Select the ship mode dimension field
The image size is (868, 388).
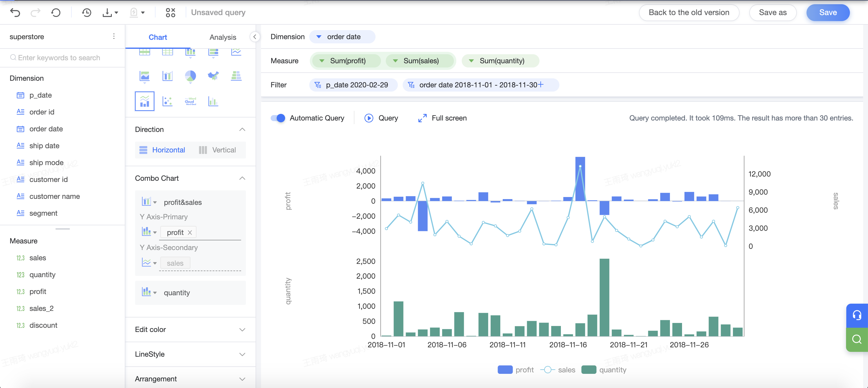point(46,163)
